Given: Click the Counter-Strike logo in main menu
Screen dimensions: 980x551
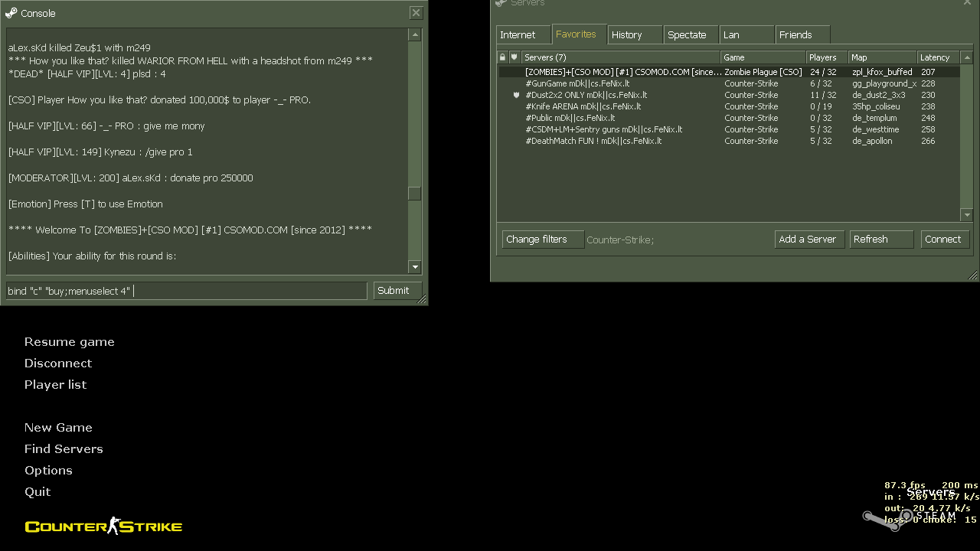Looking at the screenshot, I should tap(103, 526).
